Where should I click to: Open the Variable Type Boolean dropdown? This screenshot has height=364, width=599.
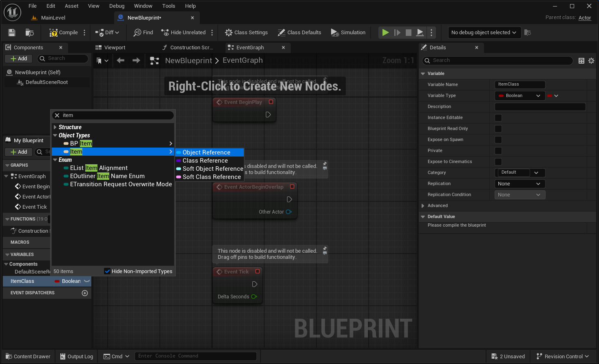tap(520, 96)
